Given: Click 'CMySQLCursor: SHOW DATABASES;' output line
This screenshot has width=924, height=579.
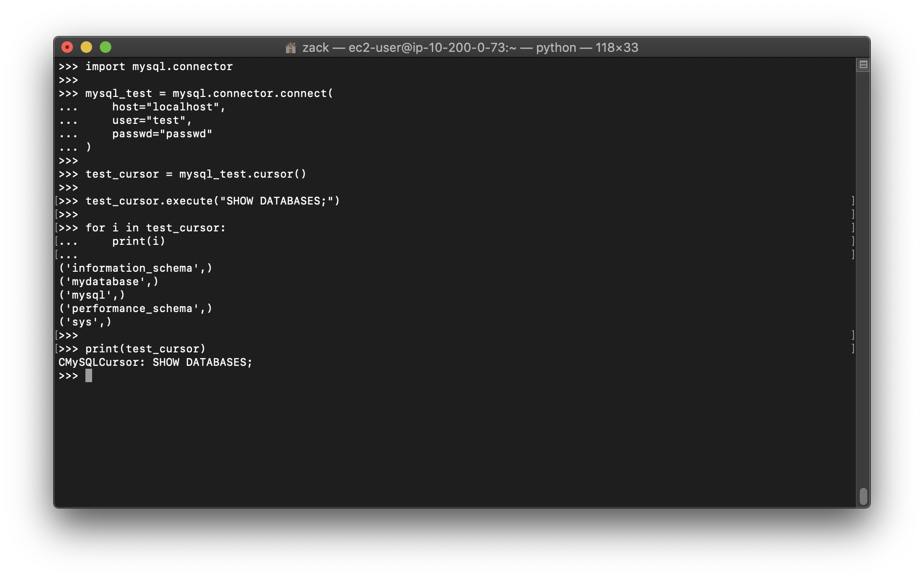Looking at the screenshot, I should [155, 362].
